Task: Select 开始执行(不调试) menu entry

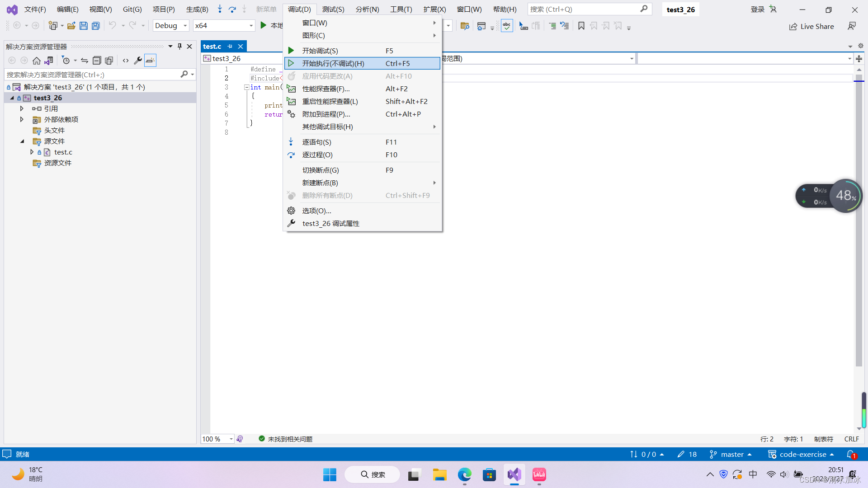Action: pos(333,63)
